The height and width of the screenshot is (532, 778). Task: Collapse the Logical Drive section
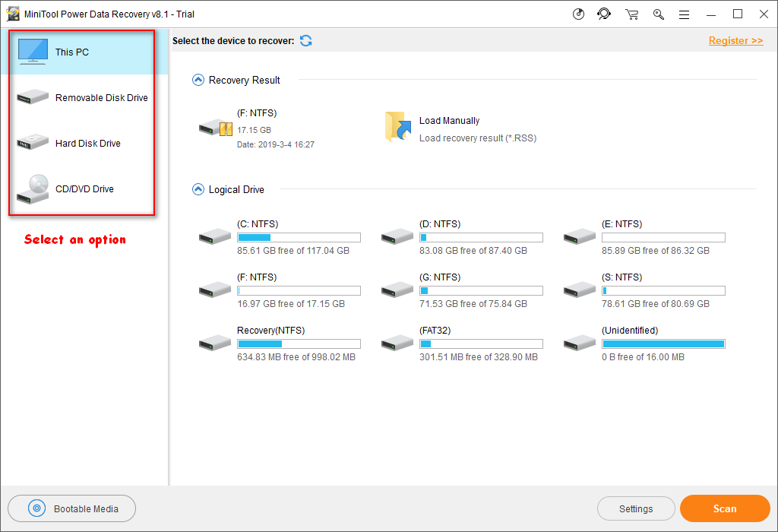[x=198, y=189]
